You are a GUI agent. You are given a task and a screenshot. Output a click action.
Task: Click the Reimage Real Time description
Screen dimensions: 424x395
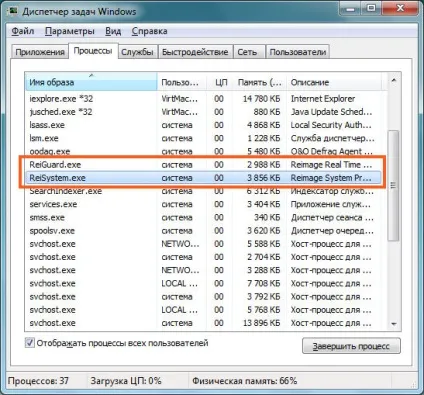tap(331, 165)
